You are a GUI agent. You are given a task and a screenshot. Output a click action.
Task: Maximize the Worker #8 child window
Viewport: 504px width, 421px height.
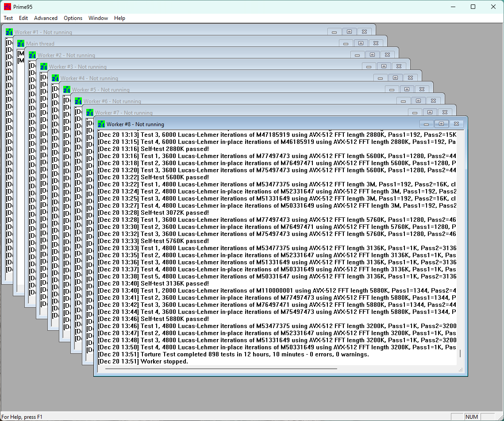pos(441,124)
